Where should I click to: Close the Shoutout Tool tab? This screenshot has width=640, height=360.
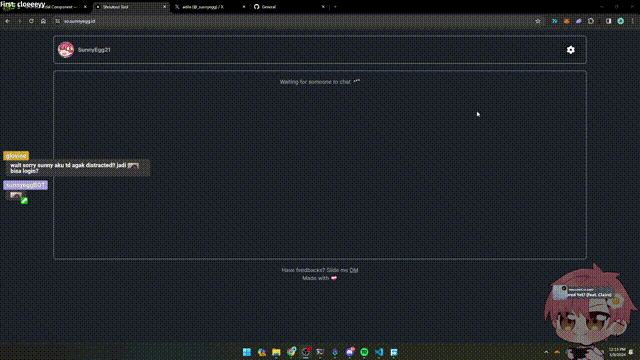(x=164, y=7)
